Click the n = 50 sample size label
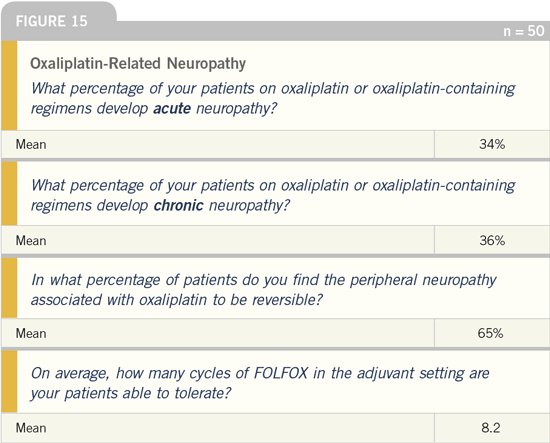The width and height of the screenshot is (550, 443). (524, 31)
